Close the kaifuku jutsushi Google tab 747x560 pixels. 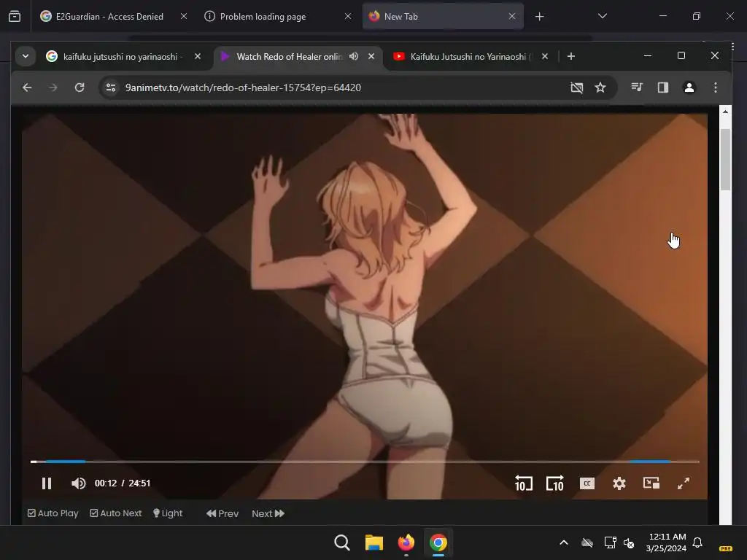(x=197, y=56)
